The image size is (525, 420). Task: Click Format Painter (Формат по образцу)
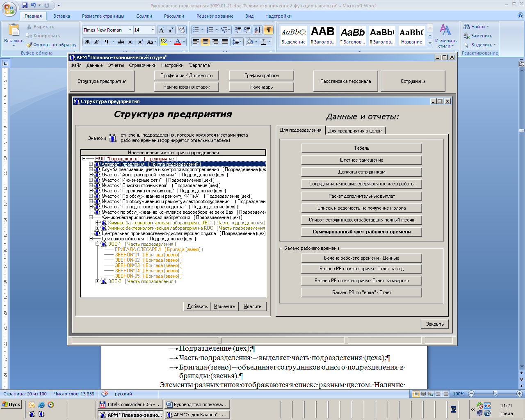tap(51, 45)
